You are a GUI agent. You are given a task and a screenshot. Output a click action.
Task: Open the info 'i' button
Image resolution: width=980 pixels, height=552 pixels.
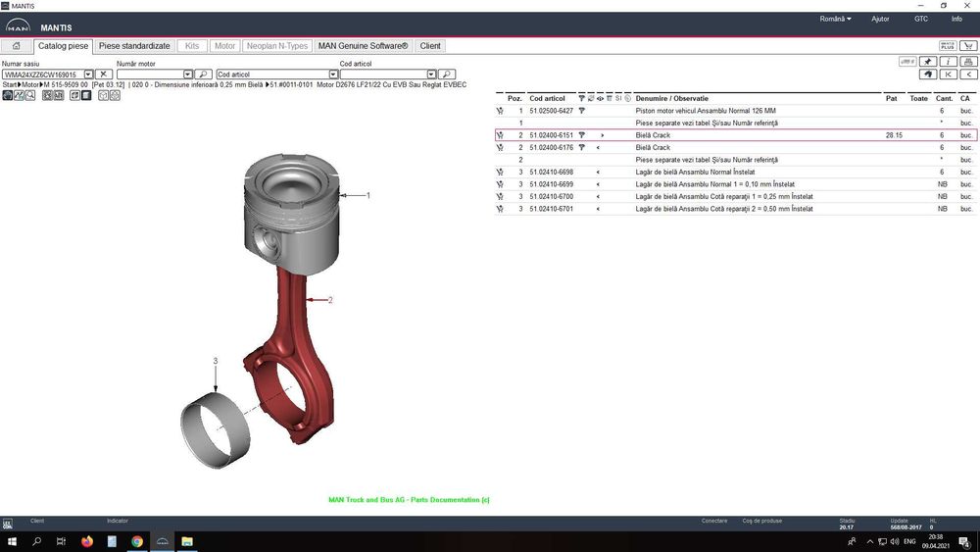[x=948, y=61]
